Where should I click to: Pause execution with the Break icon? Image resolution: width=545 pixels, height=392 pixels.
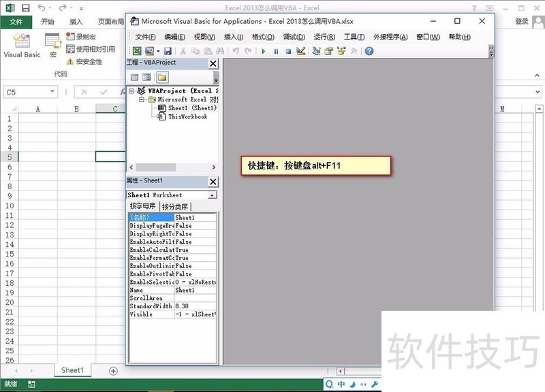point(275,50)
